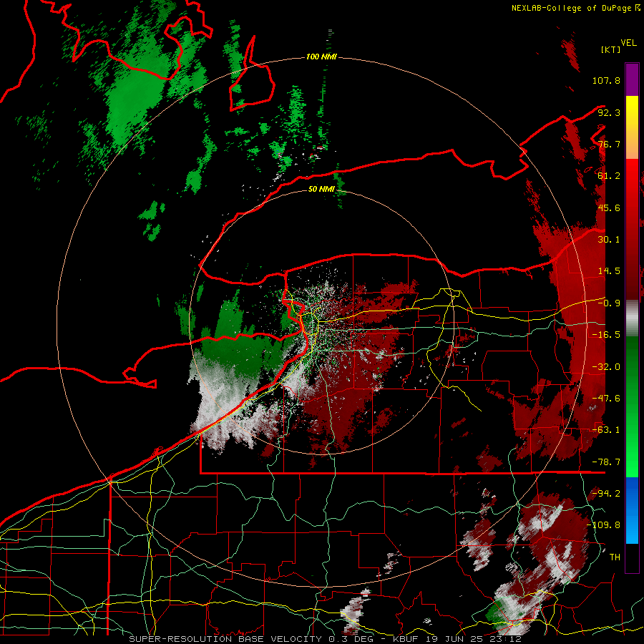Click the Super-Resolution Base Velocity caption text
644x644 pixels.
pos(325,639)
